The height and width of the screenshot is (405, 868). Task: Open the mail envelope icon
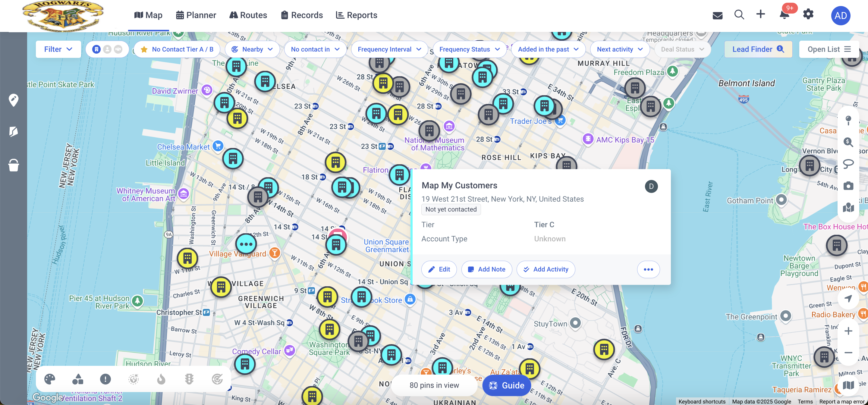pyautogui.click(x=717, y=15)
